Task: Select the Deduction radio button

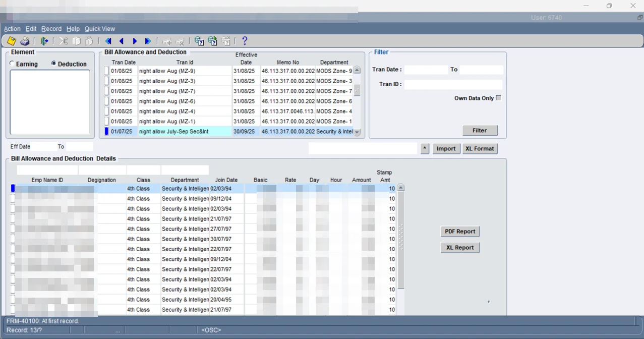Action: pos(53,64)
